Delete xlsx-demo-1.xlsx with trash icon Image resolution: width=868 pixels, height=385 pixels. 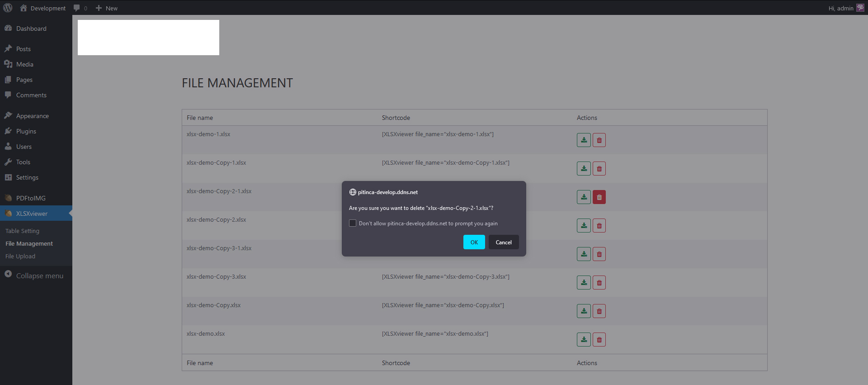click(x=599, y=140)
